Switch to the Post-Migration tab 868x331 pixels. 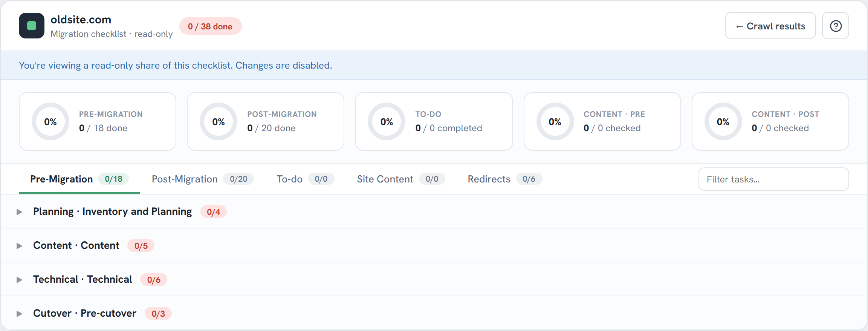[x=203, y=179]
